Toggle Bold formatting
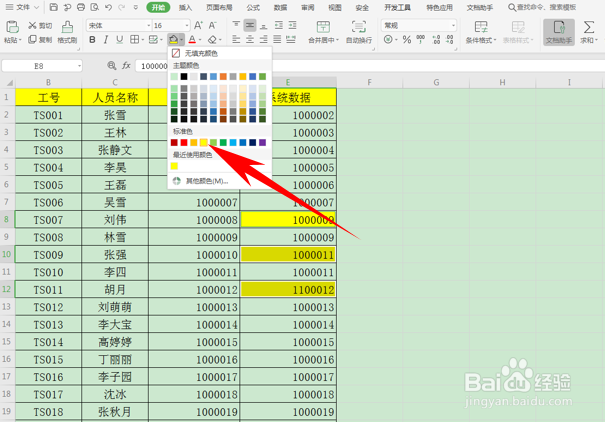This screenshot has width=605, height=422. point(92,39)
